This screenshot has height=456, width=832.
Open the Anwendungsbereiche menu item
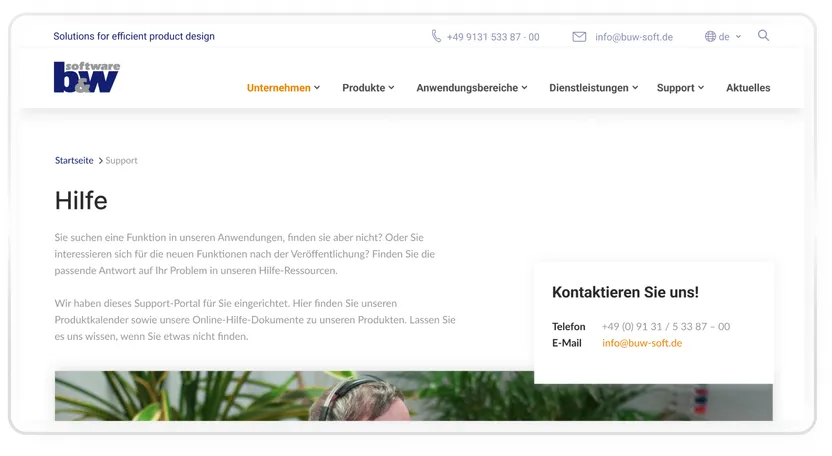click(467, 88)
